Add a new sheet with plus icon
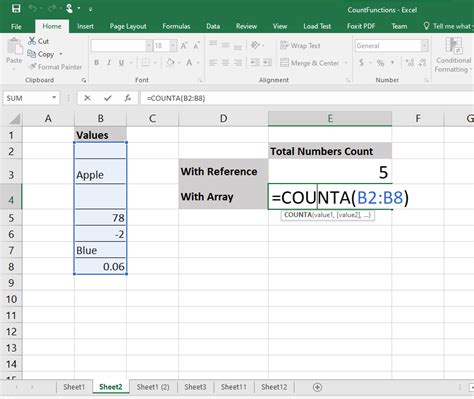474x399 pixels. click(317, 387)
